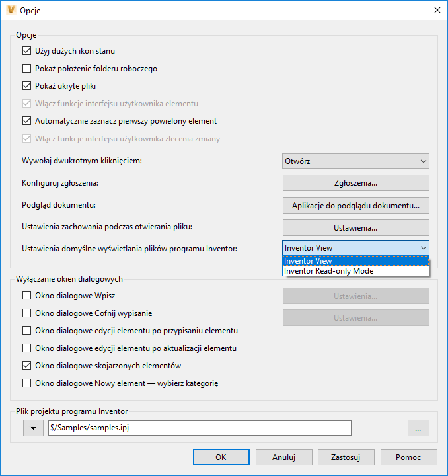Check Okno dialogowe Wpisz

coord(26,296)
